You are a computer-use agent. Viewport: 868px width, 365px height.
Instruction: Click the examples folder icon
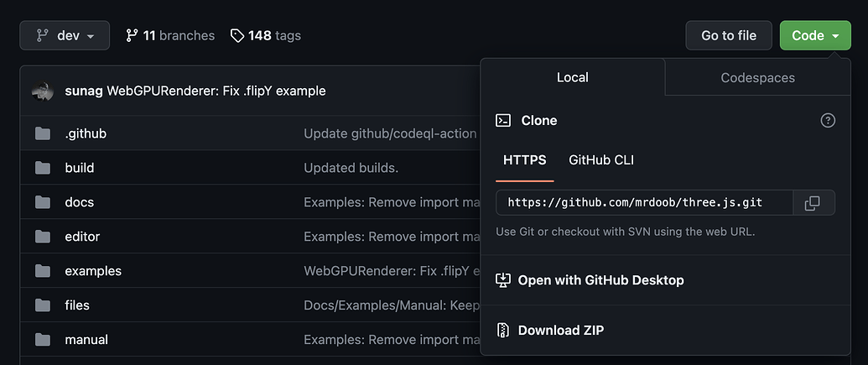coord(43,271)
